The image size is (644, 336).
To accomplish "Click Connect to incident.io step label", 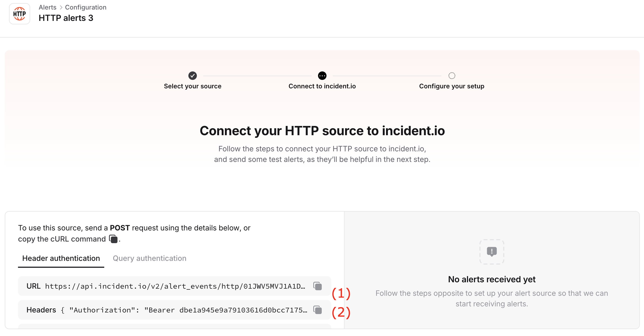I will [x=322, y=86].
